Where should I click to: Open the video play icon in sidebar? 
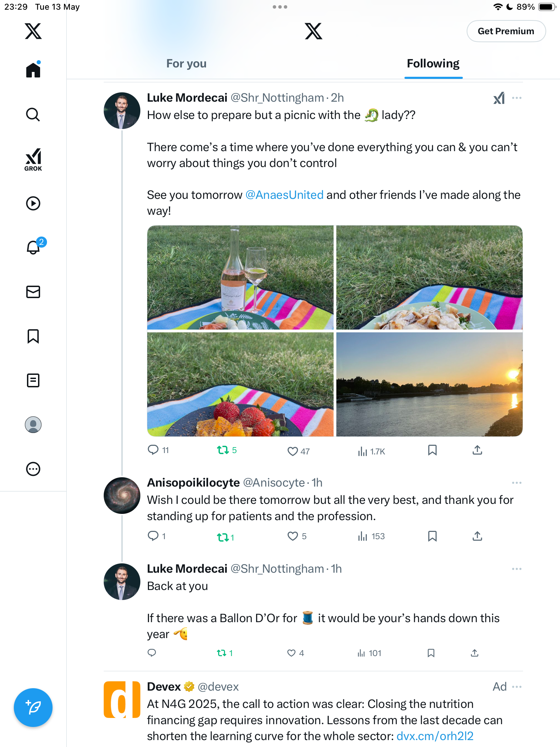coord(33,203)
